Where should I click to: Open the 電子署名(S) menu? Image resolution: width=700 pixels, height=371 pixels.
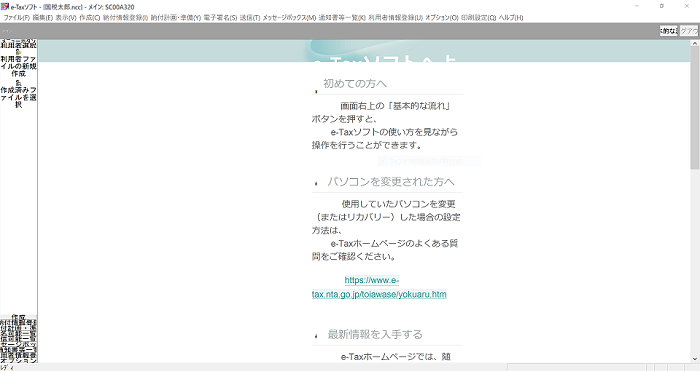point(220,18)
